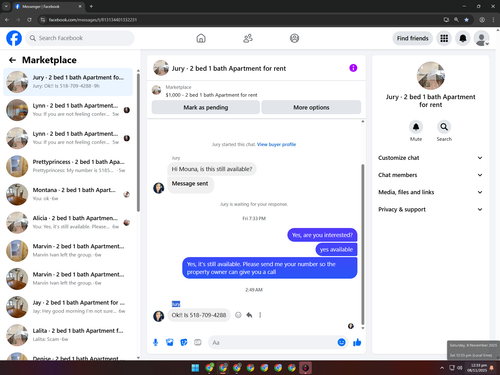Click the 'Yes, are you interested?' message
Viewport: 500px width, 375px height.
[x=322, y=235]
